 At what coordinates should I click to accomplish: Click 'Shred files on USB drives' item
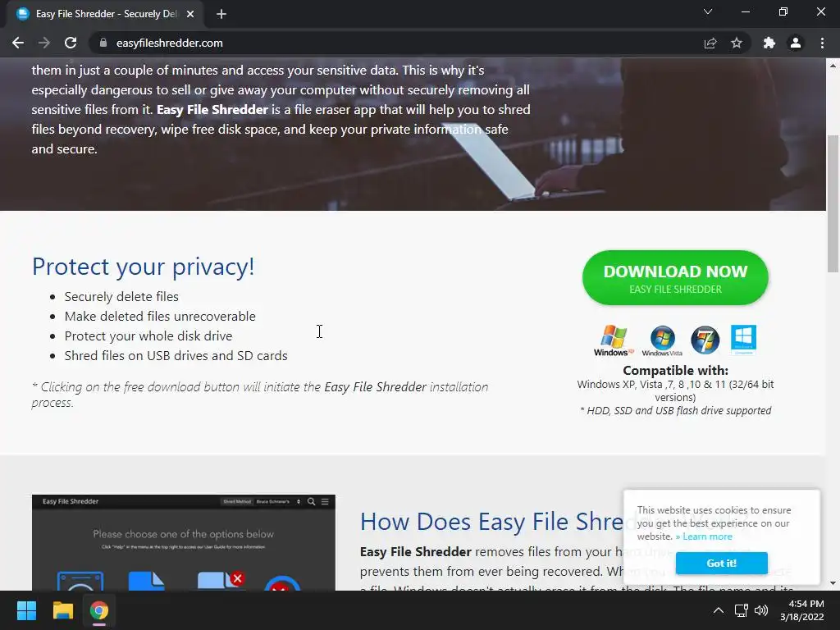pyautogui.click(x=176, y=356)
